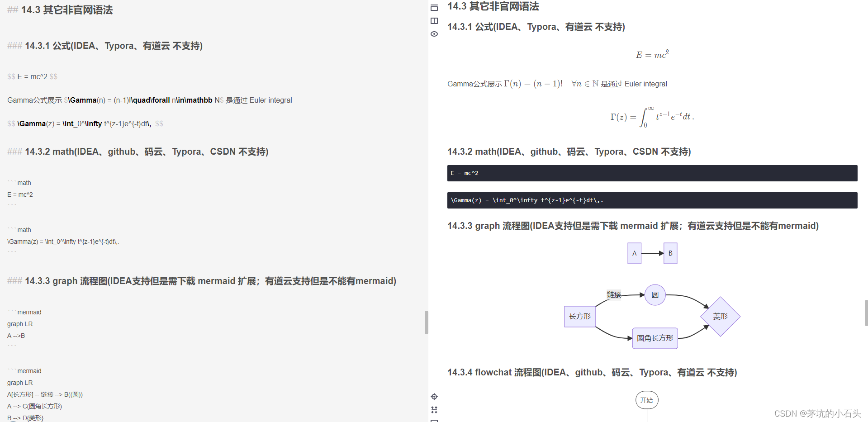868x422 pixels.
Task: Select the editor line 'E = mc^2' under math fence
Action: click(x=20, y=194)
